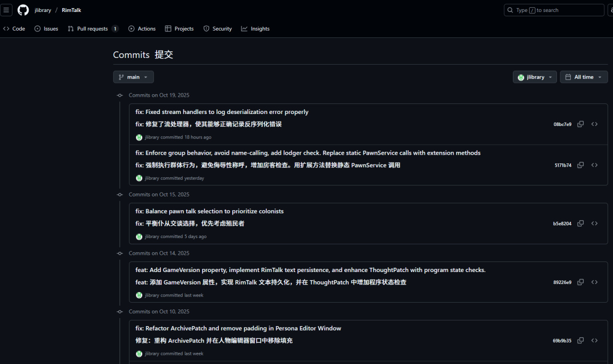This screenshot has width=613, height=364.
Task: Copy full SHA for commit b5e8204
Action: pos(580,223)
